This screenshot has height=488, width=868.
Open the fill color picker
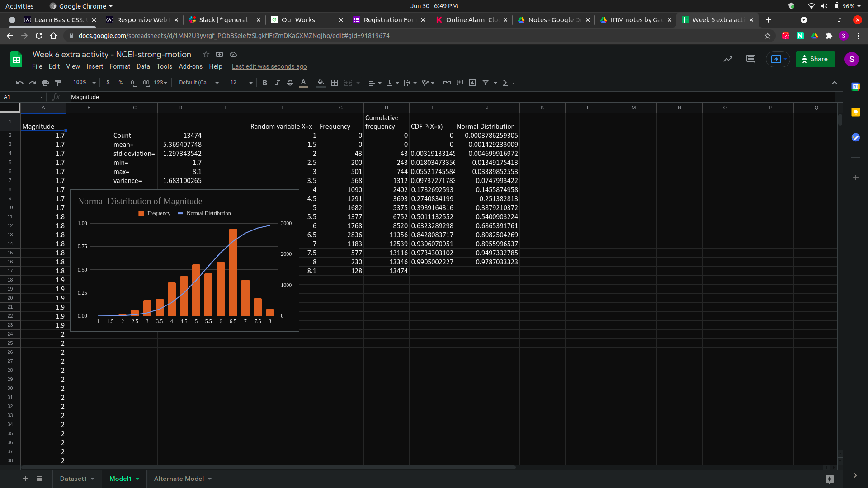321,83
